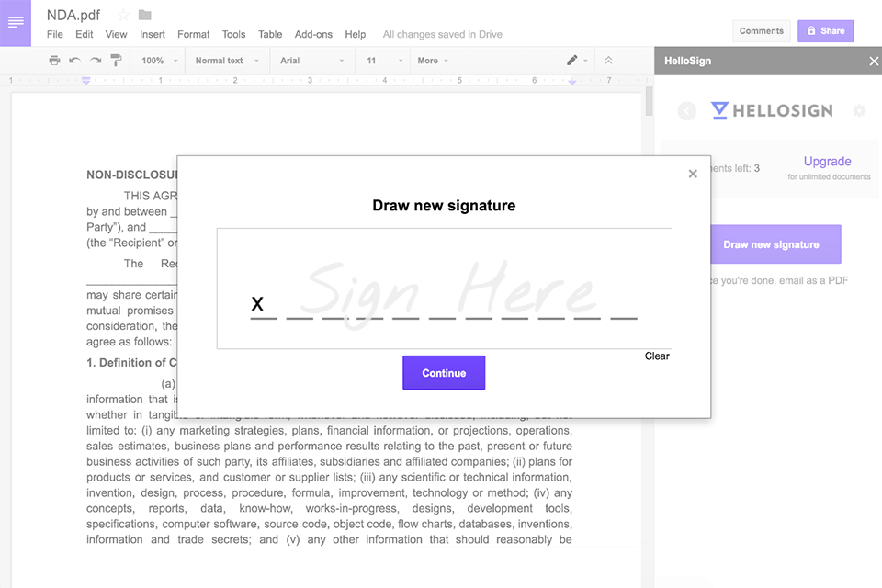882x588 pixels.
Task: Click 'All changes saved in Drive' status
Action: 443,34
